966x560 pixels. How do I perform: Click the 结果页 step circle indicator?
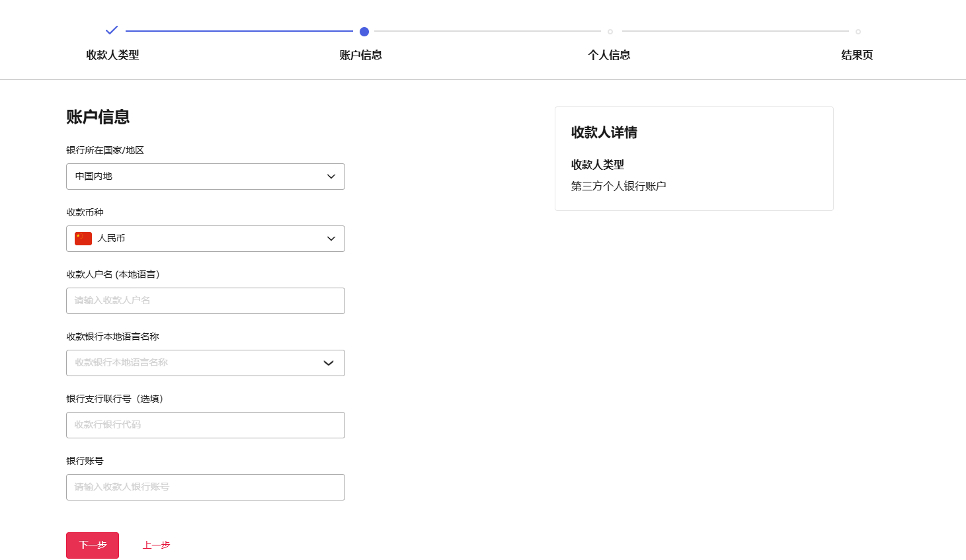858,32
